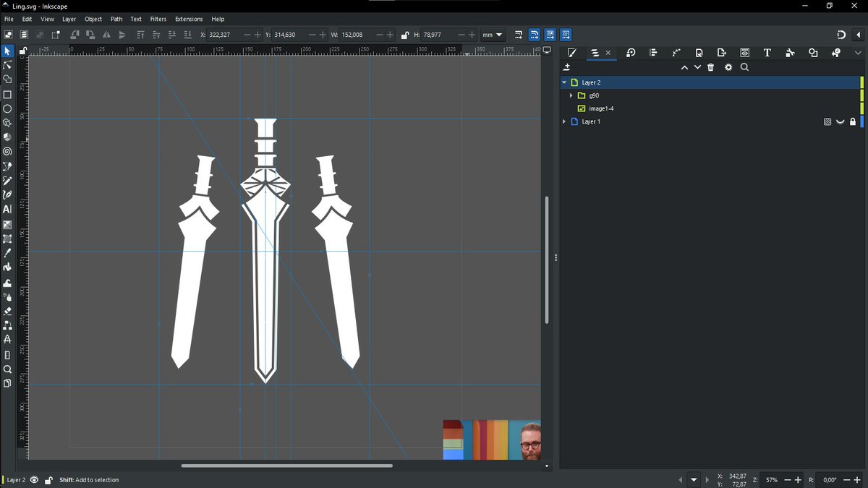The image size is (868, 488).
Task: Rotate selection 90 degrees clockwise
Action: coord(90,35)
